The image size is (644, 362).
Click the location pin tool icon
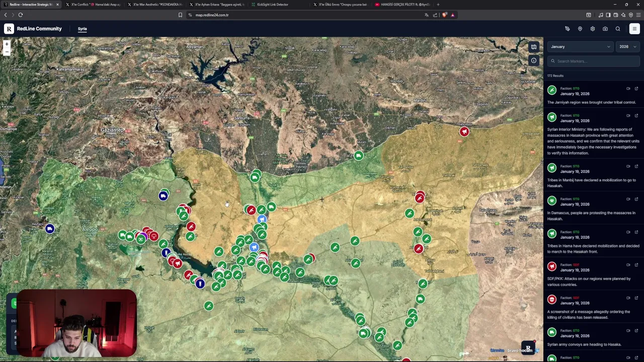pyautogui.click(x=580, y=29)
